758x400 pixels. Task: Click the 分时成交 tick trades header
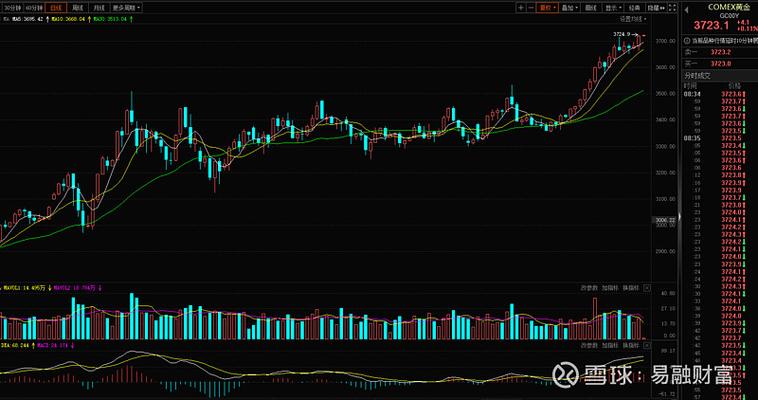(697, 75)
